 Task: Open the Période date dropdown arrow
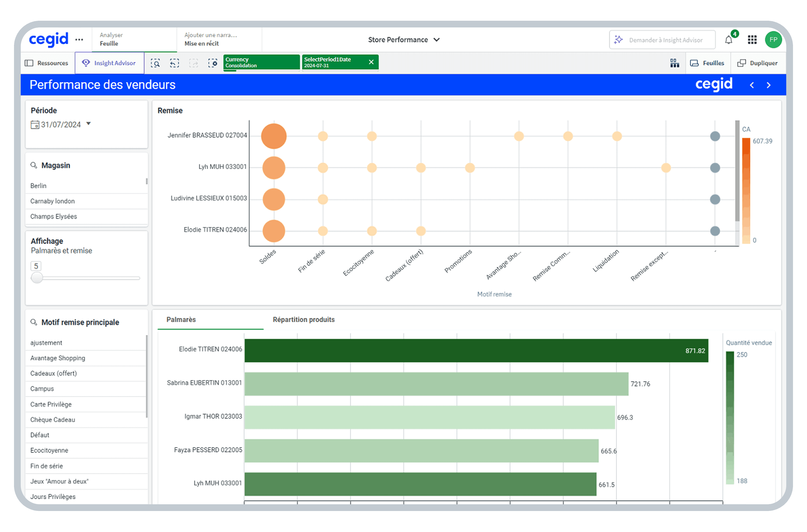[88, 124]
